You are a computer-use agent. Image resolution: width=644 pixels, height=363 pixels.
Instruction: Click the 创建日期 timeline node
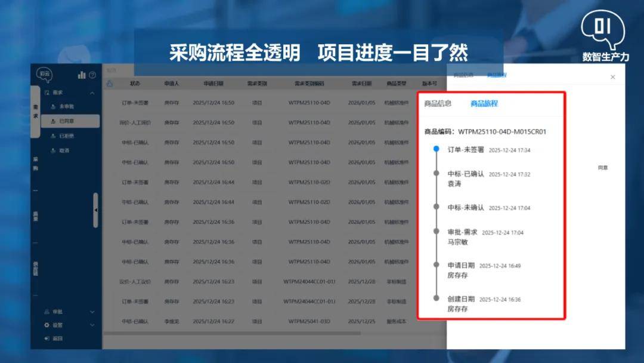(x=436, y=297)
